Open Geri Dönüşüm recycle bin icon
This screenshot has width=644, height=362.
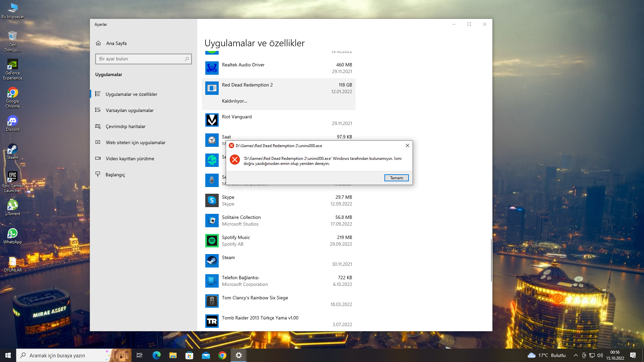(12, 41)
